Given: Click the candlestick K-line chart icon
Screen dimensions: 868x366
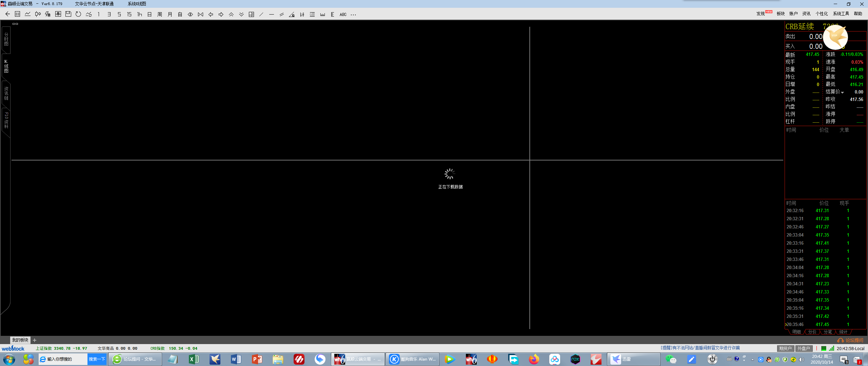Looking at the screenshot, I should pos(38,14).
